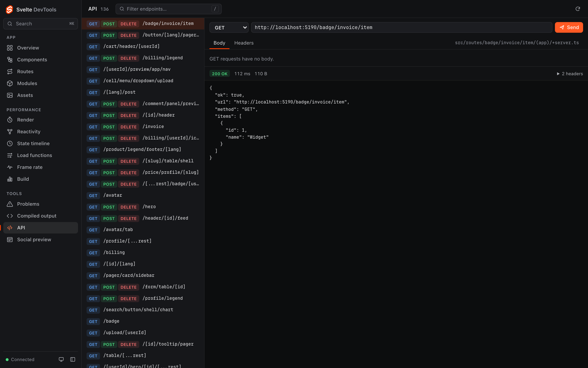Open the Frame rate pulse icon
Screen dimensions: 588x368
10,167
